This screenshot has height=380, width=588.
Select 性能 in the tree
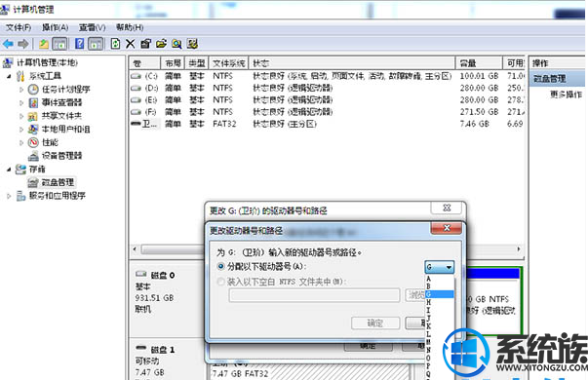[x=50, y=142]
